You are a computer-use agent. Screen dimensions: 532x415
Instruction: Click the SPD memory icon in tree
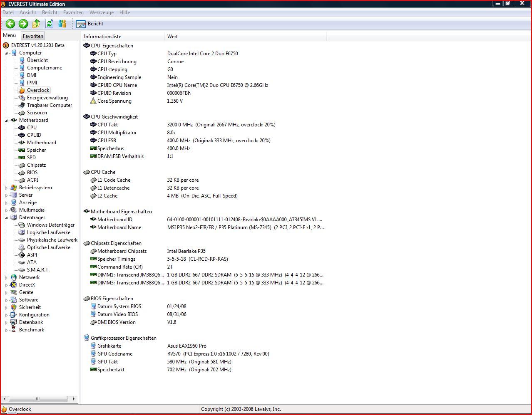click(x=22, y=158)
